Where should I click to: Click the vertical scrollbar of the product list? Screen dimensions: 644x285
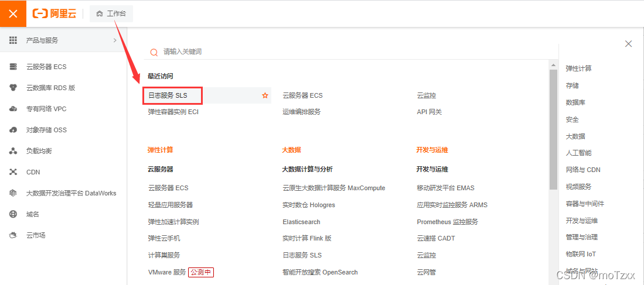click(553, 129)
